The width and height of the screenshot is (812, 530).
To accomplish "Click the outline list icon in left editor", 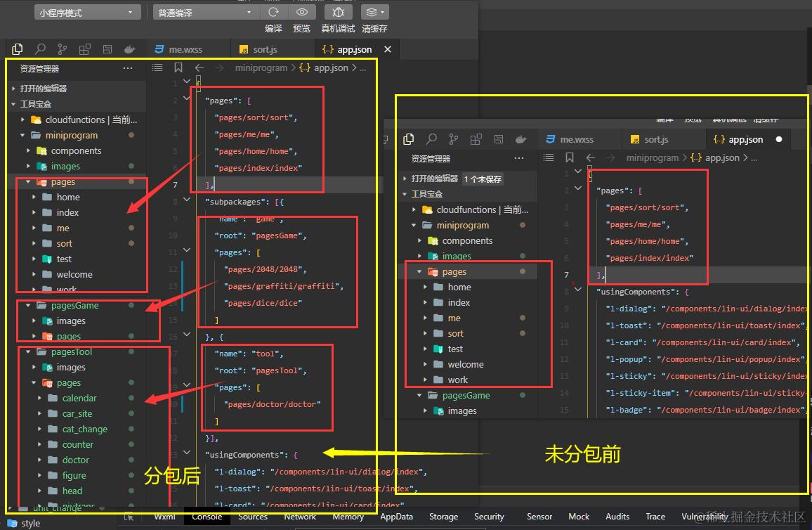I will 157,67.
